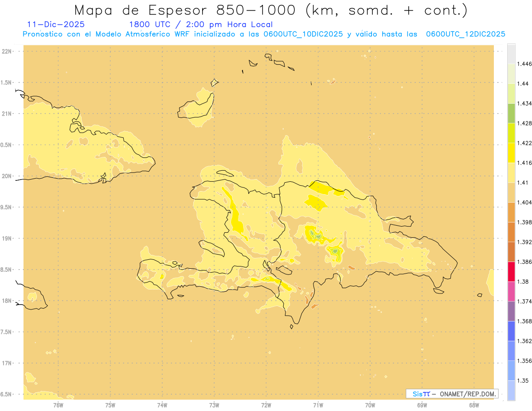Image resolution: width=532 pixels, height=411 pixels.
Task: Click the latitude label '21N'
Action: [7, 114]
